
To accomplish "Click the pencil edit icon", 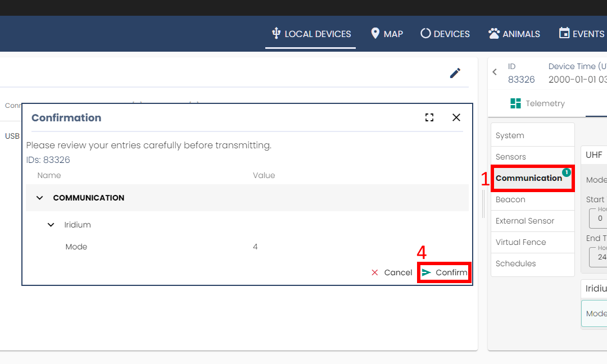I will (x=455, y=73).
